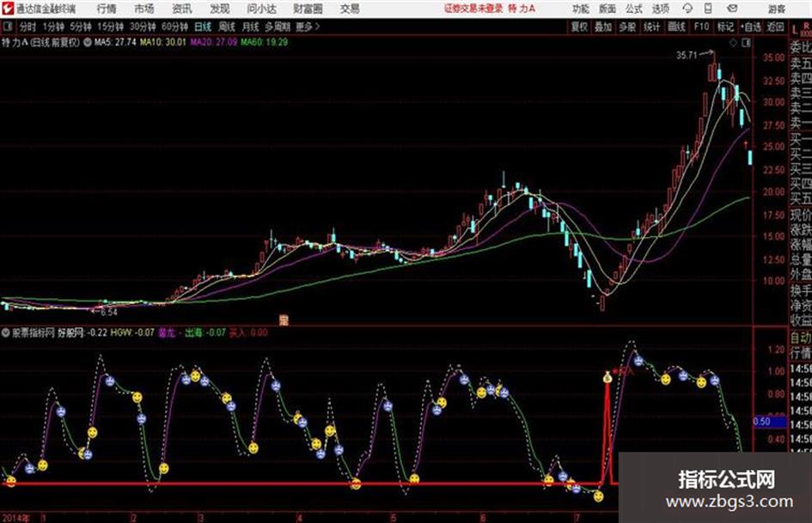The height and width of the screenshot is (523, 812).
Task: Click the diamond icon atop the chart
Action: pyautogui.click(x=733, y=43)
